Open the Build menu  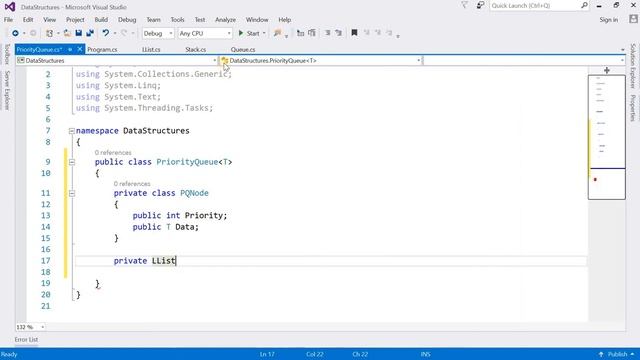click(x=101, y=20)
